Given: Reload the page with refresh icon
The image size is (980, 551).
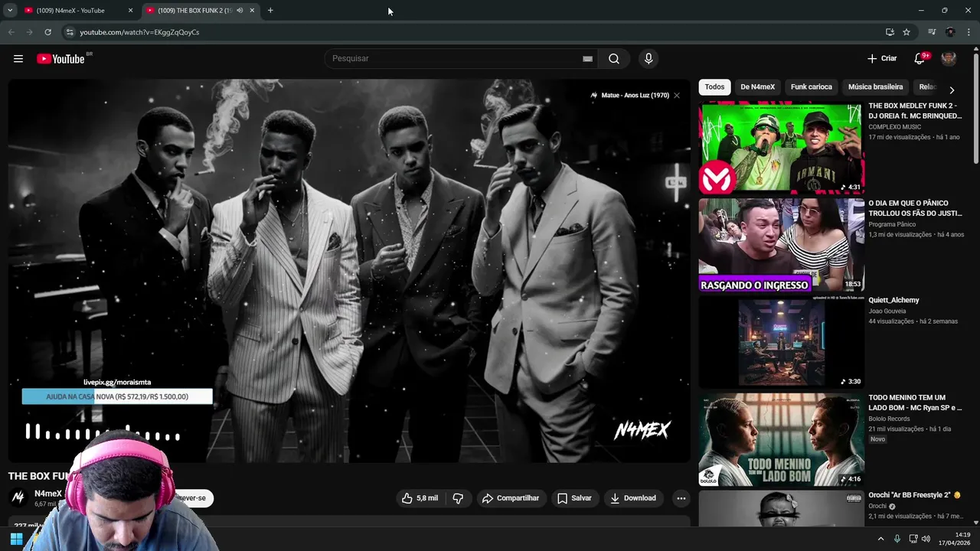Looking at the screenshot, I should tap(47, 32).
